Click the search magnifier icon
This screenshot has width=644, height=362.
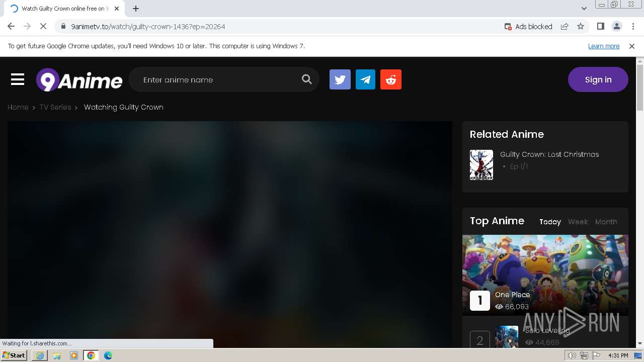coord(307,79)
